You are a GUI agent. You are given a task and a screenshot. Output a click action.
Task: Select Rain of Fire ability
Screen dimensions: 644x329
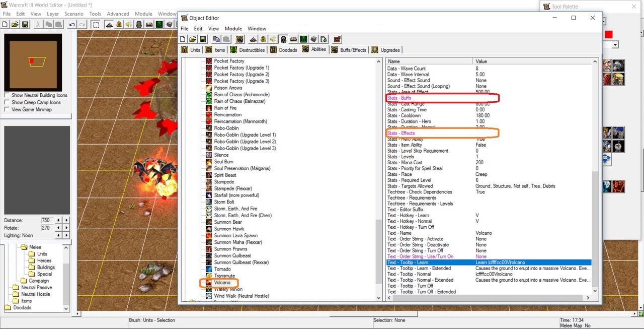click(225, 108)
